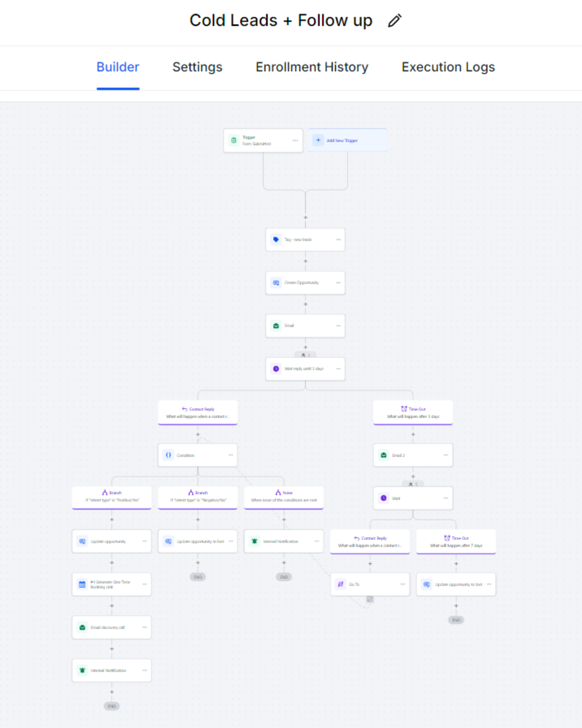Open the three-dot menu on Trigger node
This screenshot has height=728, width=582.
click(295, 140)
